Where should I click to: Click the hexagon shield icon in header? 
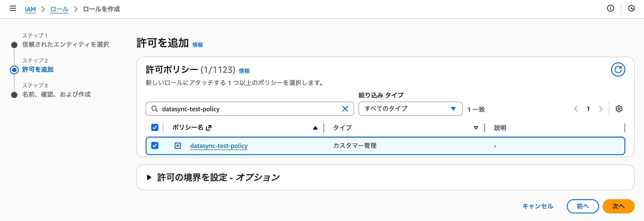(631, 8)
